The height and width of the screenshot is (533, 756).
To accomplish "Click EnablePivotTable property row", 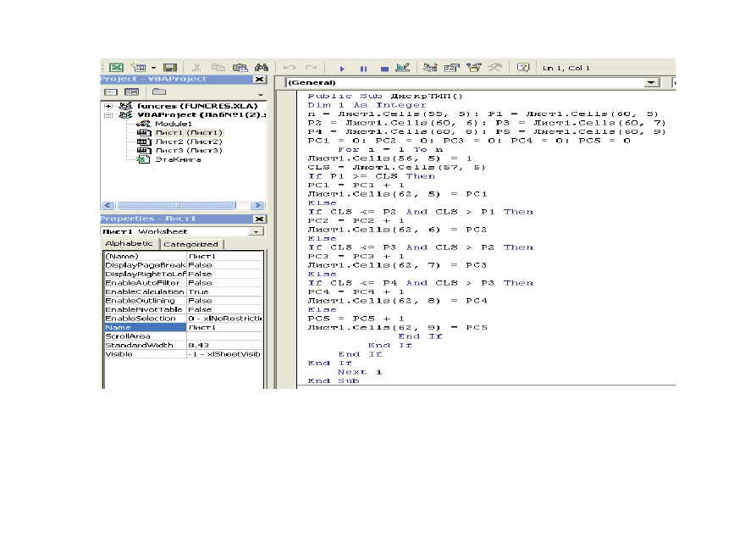I will pyautogui.click(x=184, y=310).
